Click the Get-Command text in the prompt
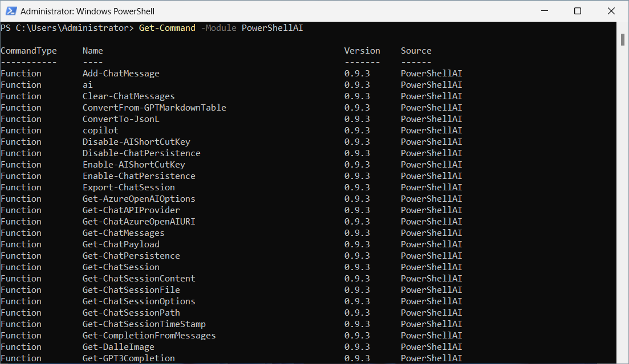The height and width of the screenshot is (364, 629). [167, 28]
